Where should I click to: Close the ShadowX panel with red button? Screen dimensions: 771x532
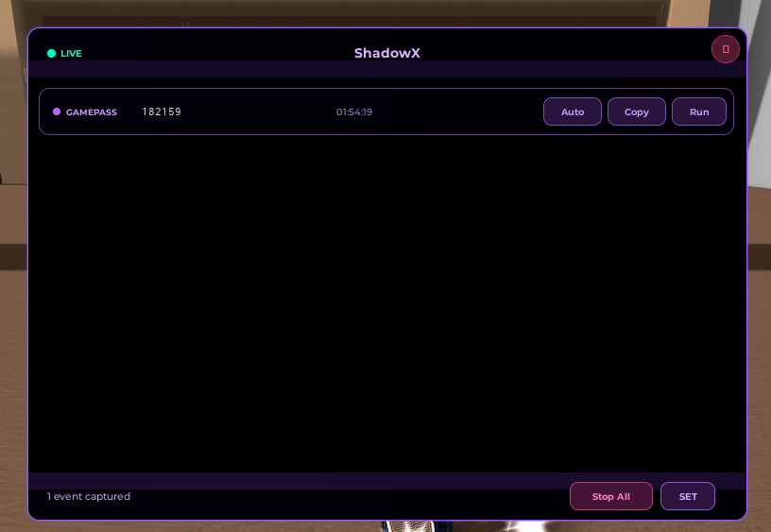726,49
